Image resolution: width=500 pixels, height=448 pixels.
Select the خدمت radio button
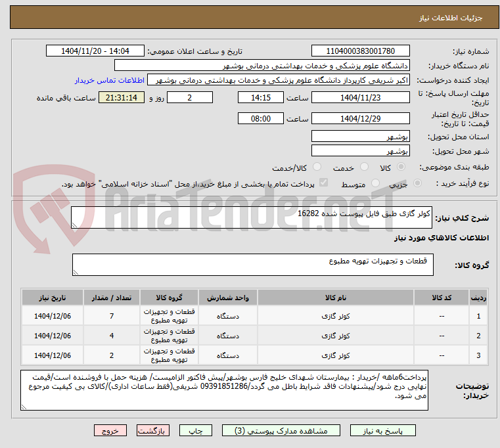coord(364,167)
